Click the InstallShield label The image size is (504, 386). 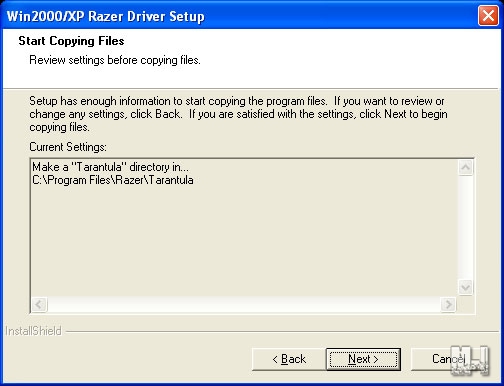click(33, 331)
